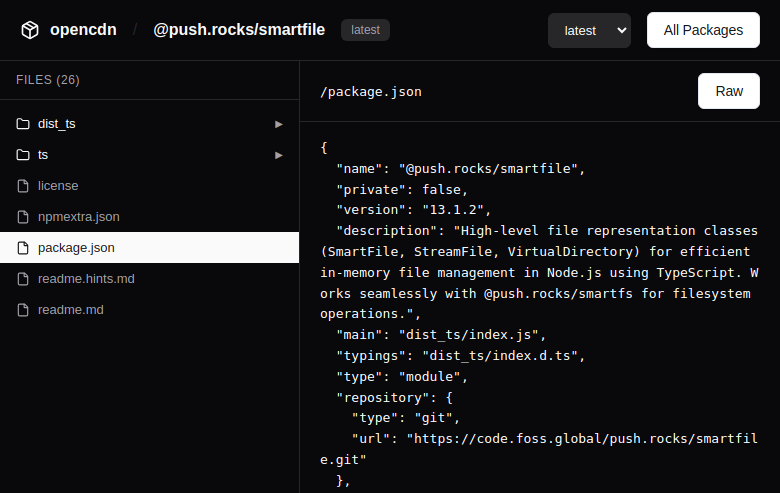
Task: Expand the dist_ts folder arrow
Action: 279,124
